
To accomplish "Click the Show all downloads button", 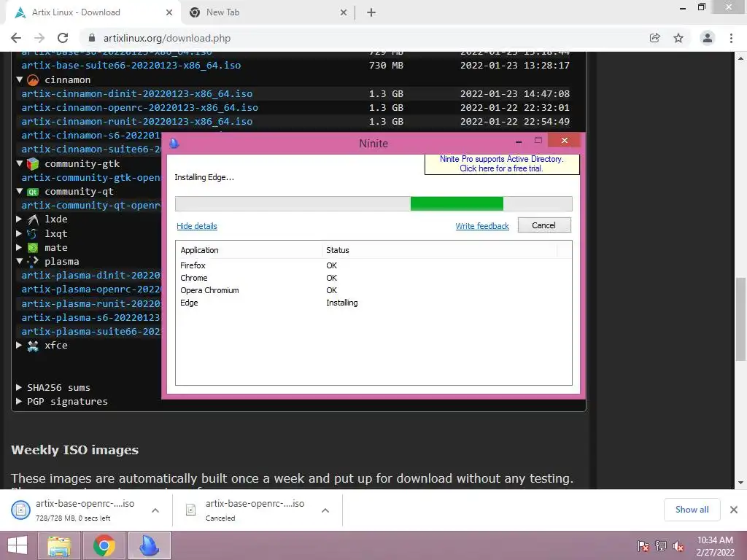I will tap(692, 510).
